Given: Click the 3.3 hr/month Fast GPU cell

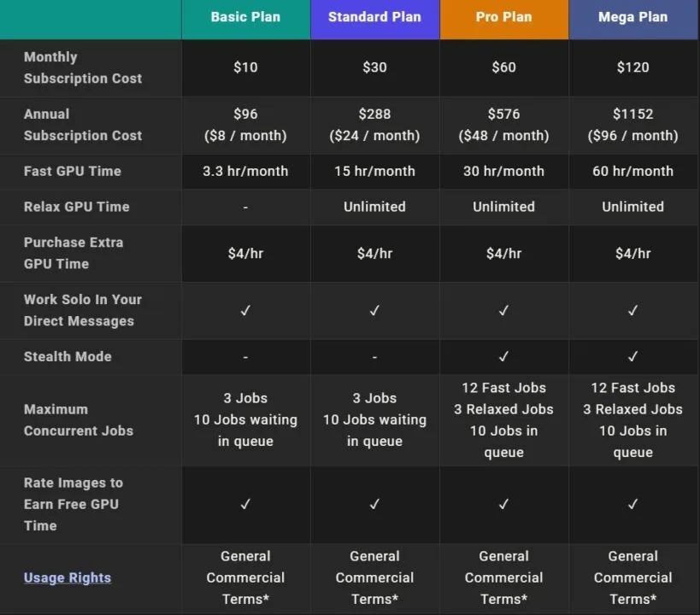Looking at the screenshot, I should (x=245, y=171).
